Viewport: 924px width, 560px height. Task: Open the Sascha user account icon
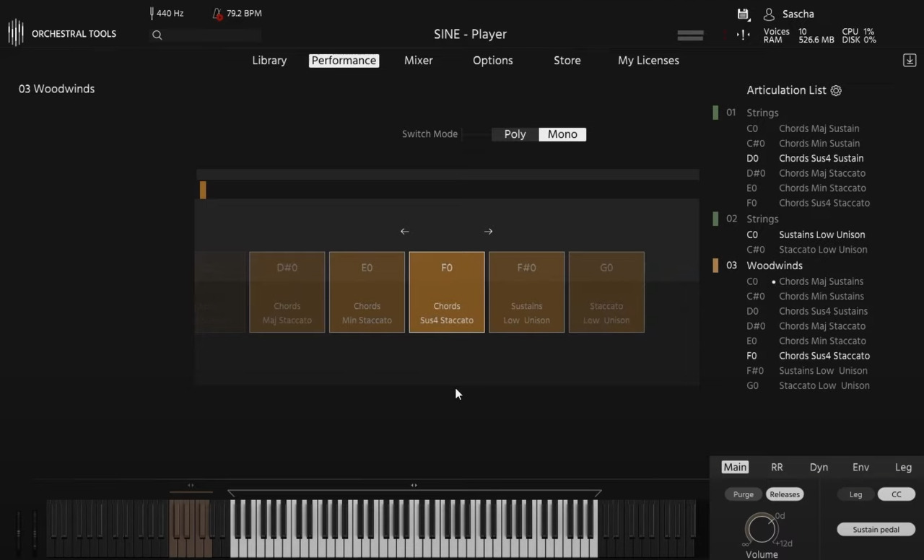tap(769, 14)
